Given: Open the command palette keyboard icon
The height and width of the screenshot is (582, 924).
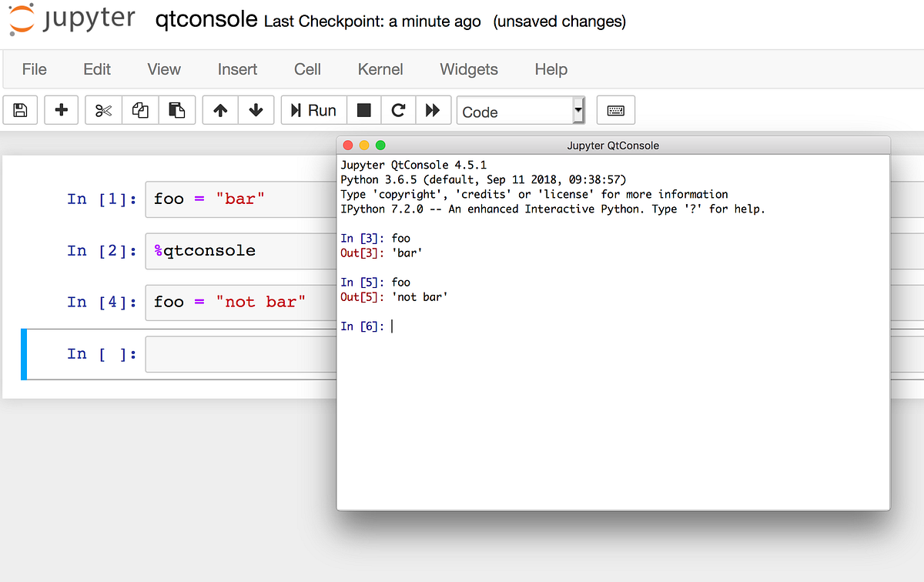Looking at the screenshot, I should tap(615, 110).
